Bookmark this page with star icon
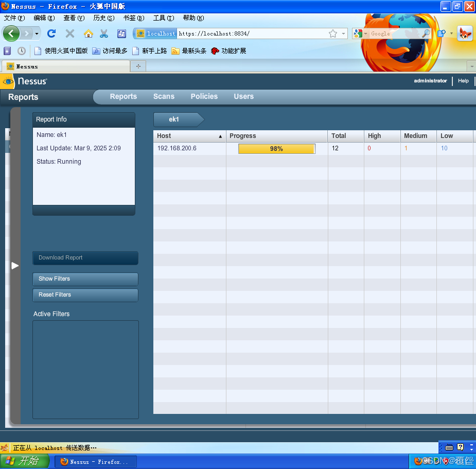476x469 pixels. point(333,33)
